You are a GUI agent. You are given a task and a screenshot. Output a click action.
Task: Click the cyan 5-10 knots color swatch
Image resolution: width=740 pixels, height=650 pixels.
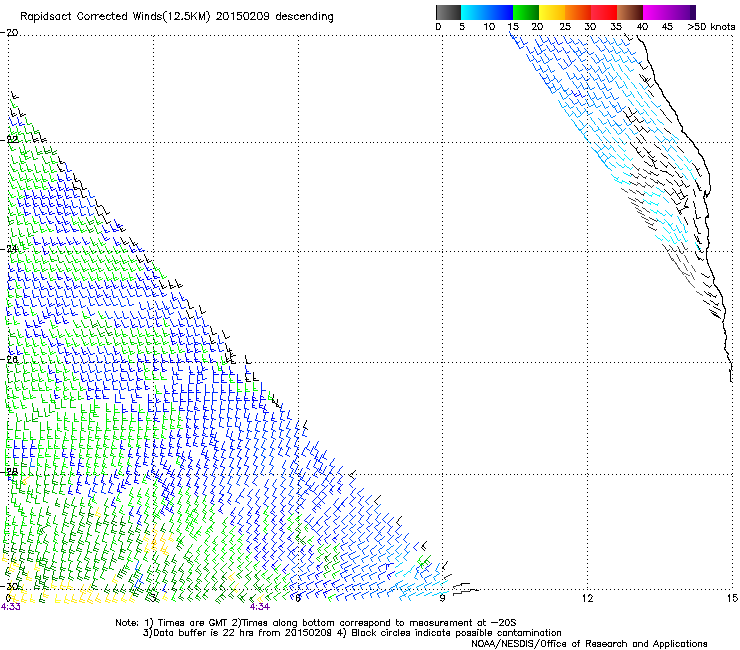click(474, 12)
